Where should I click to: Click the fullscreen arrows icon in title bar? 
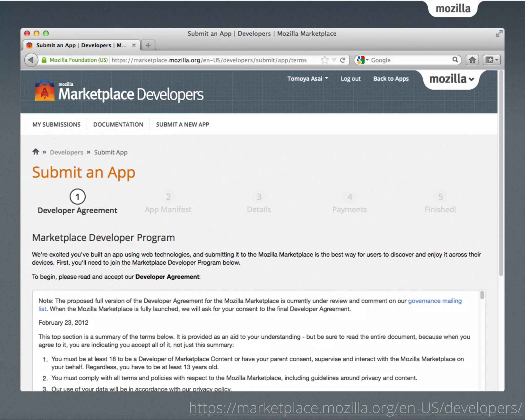[499, 34]
